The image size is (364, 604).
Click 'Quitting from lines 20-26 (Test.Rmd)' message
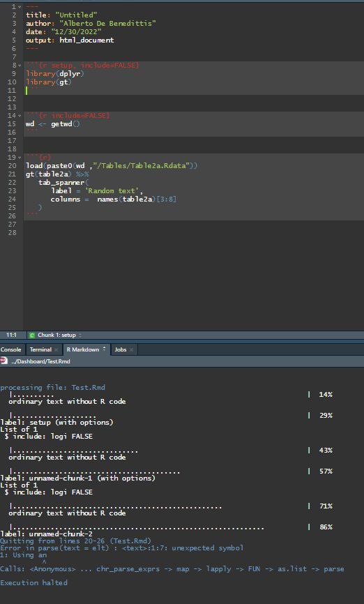[x=75, y=541]
